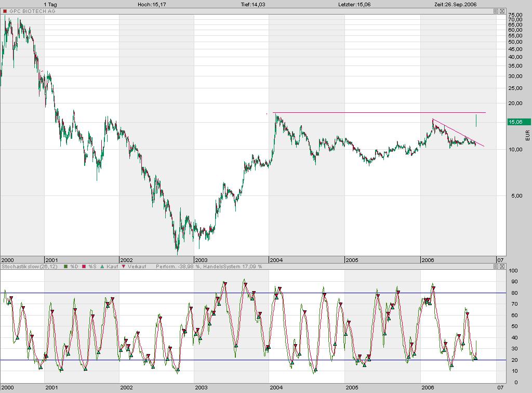532x393 pixels.
Task: Click the green Kauf triangle legend icon
Action: (102, 266)
